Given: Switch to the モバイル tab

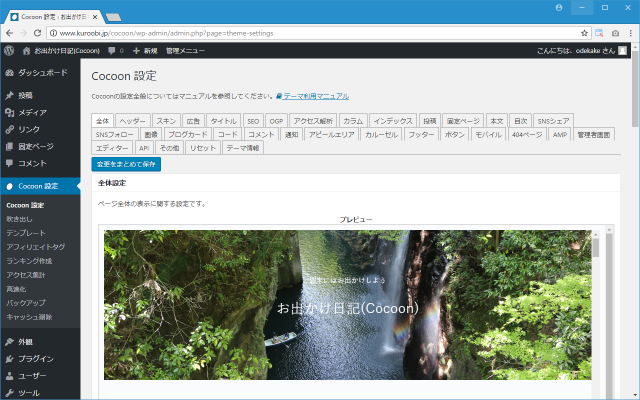Looking at the screenshot, I should (x=488, y=134).
